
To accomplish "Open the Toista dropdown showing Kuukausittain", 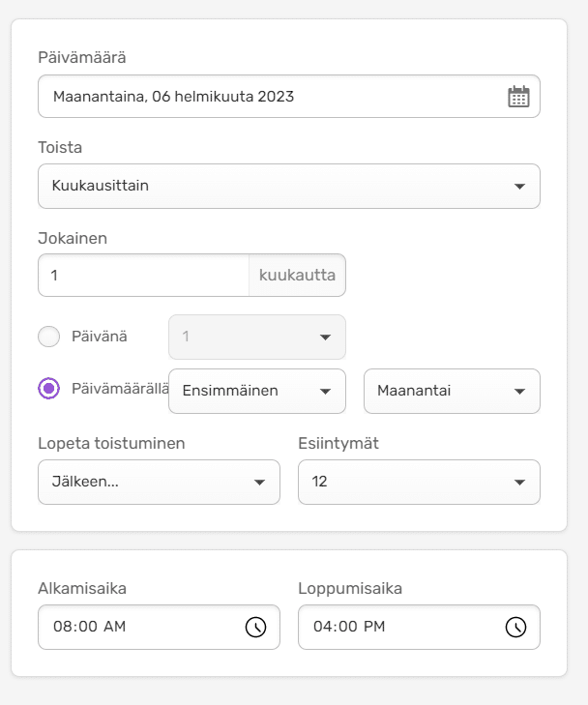I will pos(288,186).
